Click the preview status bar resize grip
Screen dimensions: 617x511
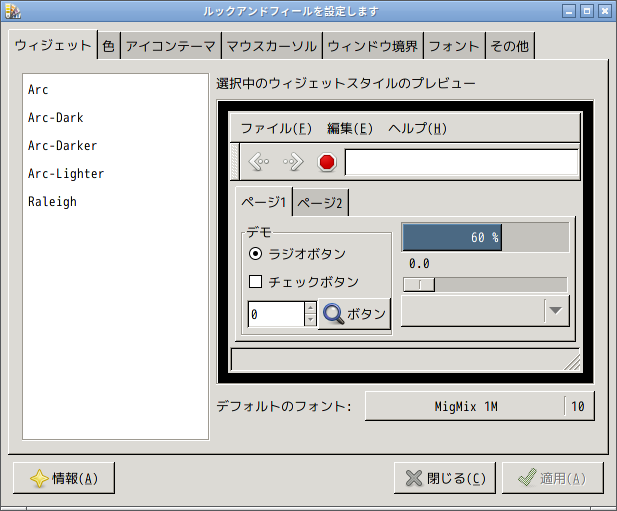573,362
